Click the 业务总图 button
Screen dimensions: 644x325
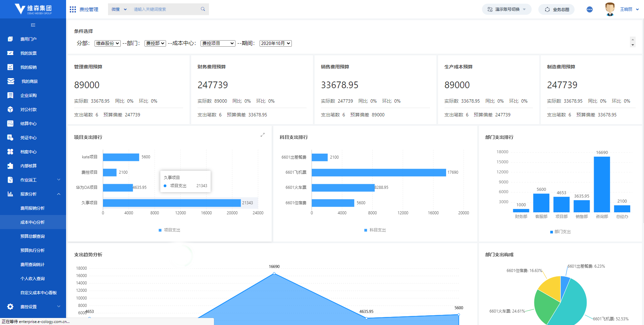[556, 9]
